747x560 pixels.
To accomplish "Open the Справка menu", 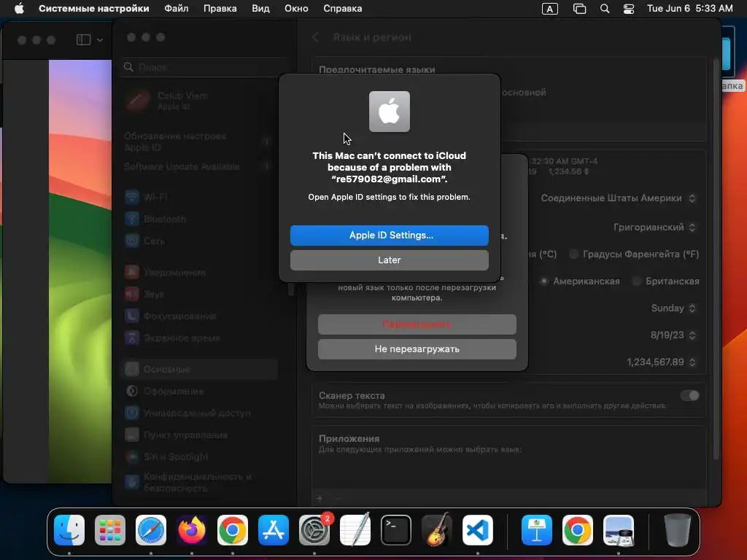I will [343, 9].
